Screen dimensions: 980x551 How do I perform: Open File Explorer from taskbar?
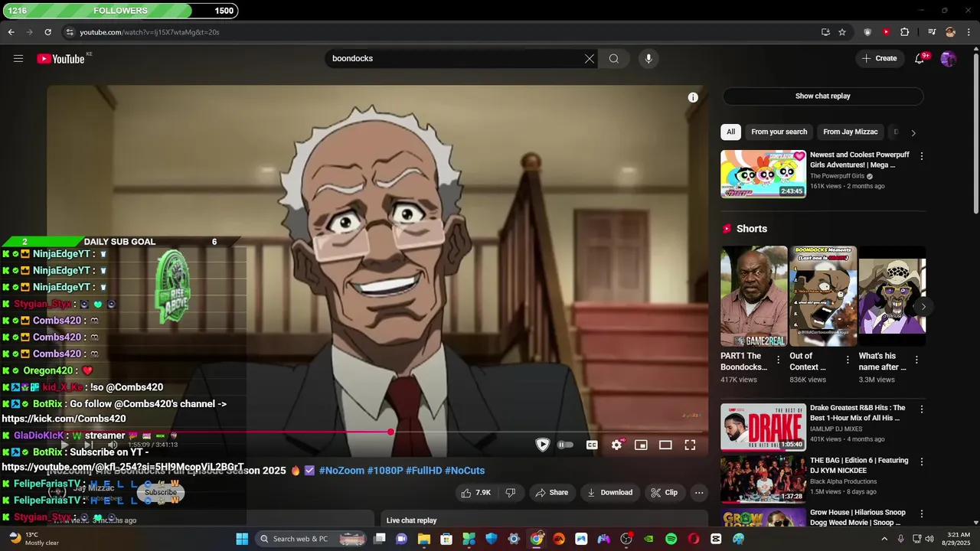coord(424,539)
